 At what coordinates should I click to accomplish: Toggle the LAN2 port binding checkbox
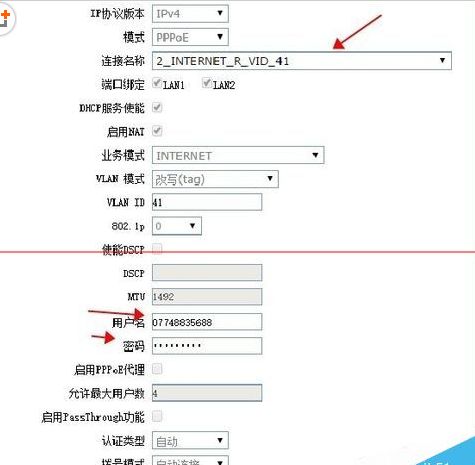207,83
